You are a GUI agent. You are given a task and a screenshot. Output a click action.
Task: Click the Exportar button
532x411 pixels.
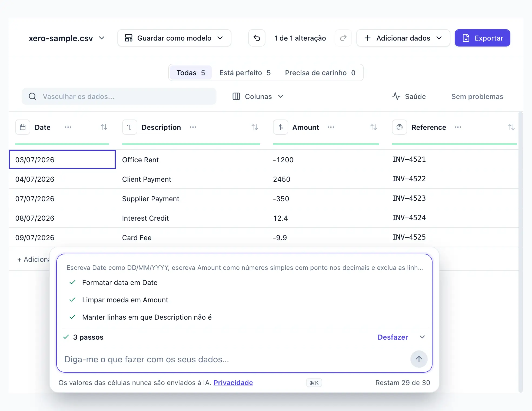point(483,38)
